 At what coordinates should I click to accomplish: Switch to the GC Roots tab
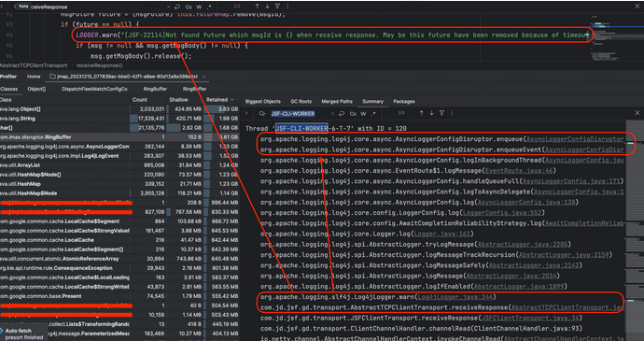click(x=301, y=101)
